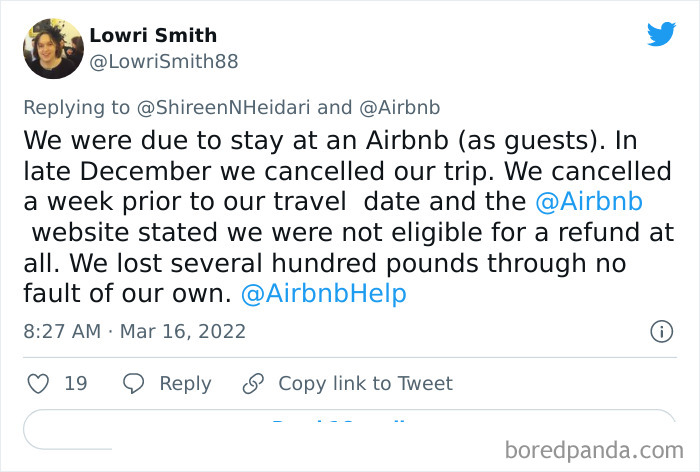The image size is (700, 472).
Task: Open the tweet info circle icon
Action: tap(660, 331)
